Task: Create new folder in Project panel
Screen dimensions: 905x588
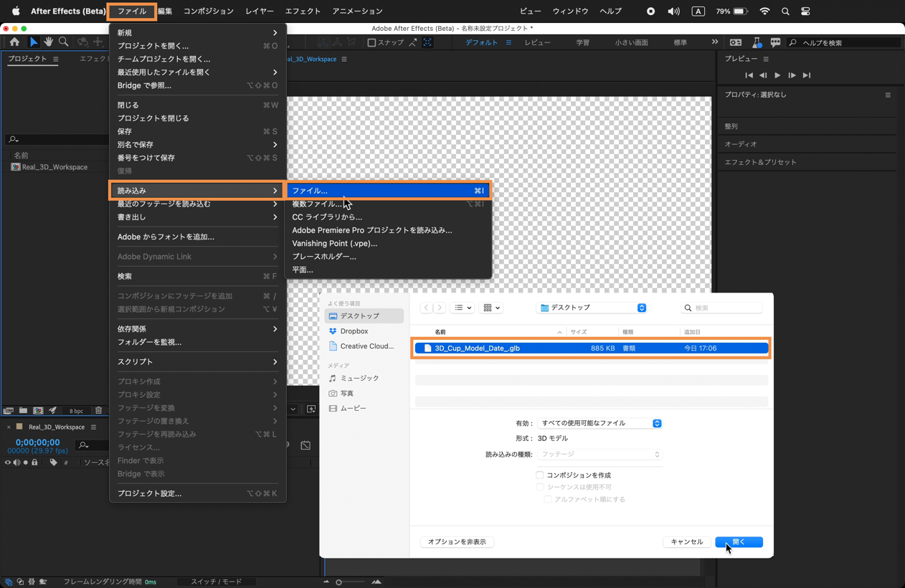Action: [23, 411]
